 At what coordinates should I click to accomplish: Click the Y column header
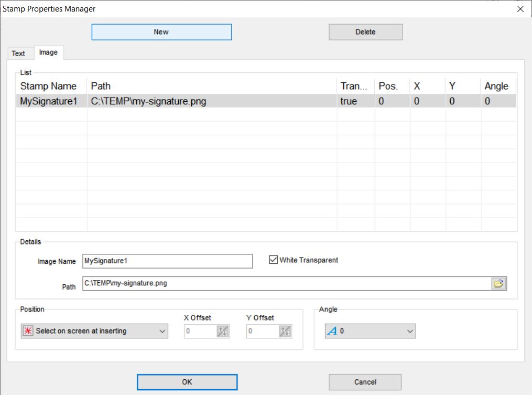click(463, 86)
